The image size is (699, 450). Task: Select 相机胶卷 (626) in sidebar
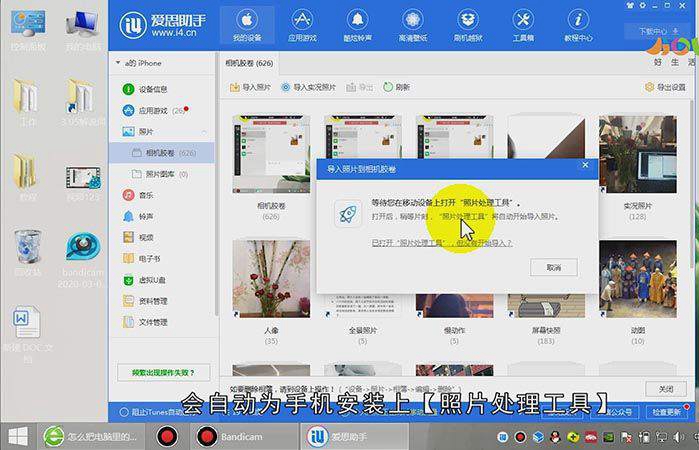[x=161, y=153]
